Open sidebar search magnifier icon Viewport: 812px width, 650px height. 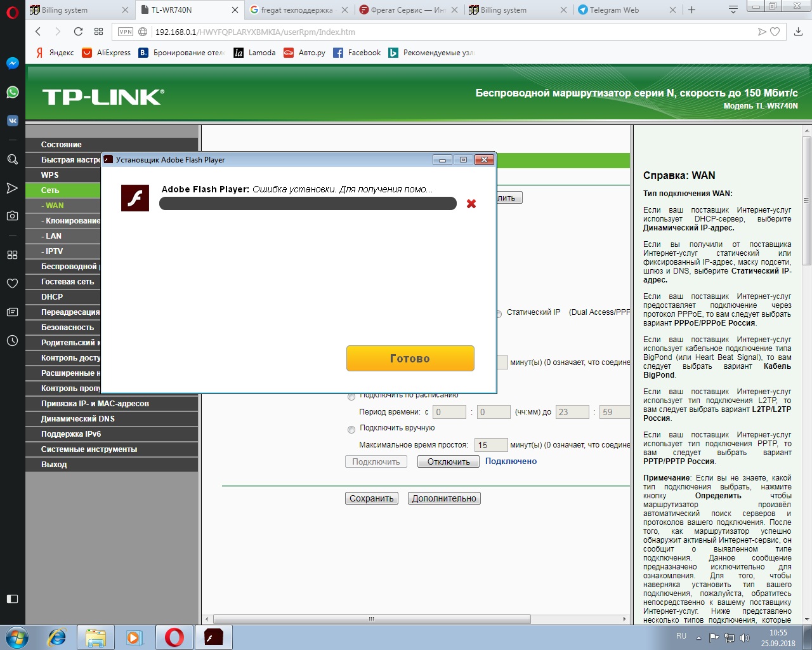(x=12, y=159)
